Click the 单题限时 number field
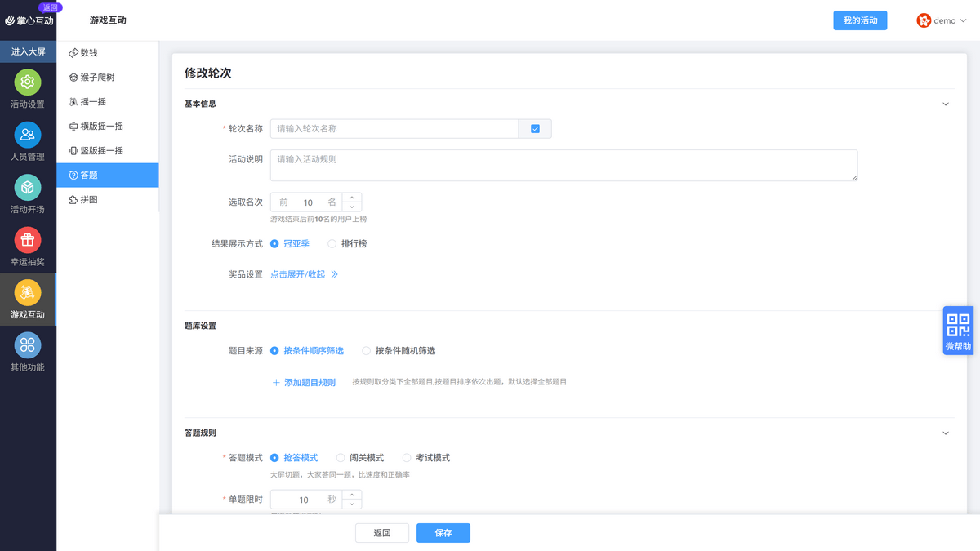The width and height of the screenshot is (980, 551). (307, 500)
